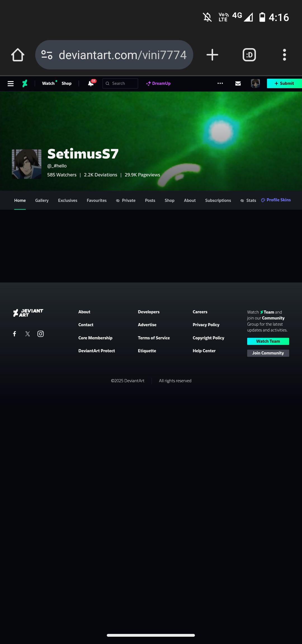Viewport: 302px width, 644px height.
Task: Expand the three-dot more options in header
Action: click(220, 83)
